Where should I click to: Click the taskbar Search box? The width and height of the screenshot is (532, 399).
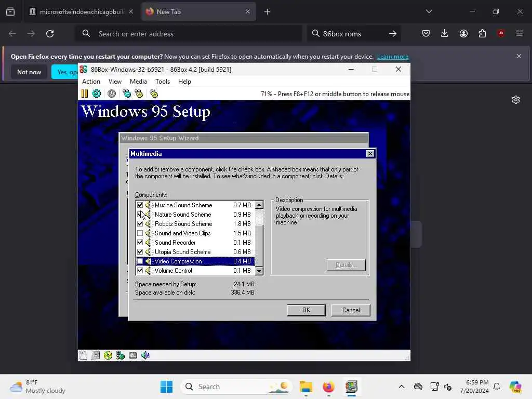click(x=236, y=387)
